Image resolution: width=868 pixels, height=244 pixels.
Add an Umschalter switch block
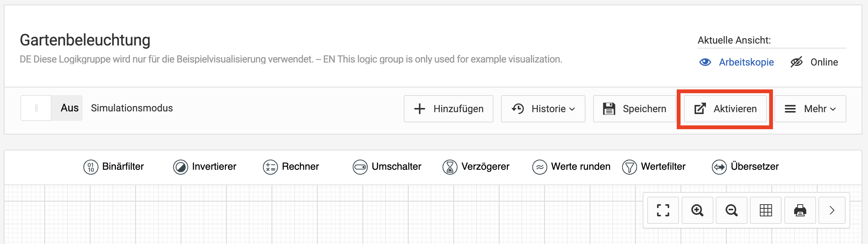pos(387,167)
